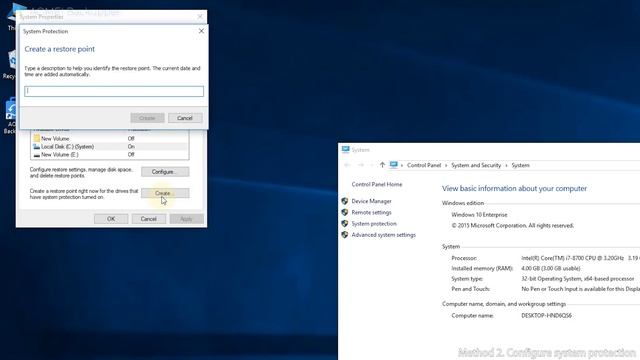Select New Volume (E:) drive row
Screen dimensions: 640x360
coord(109,155)
